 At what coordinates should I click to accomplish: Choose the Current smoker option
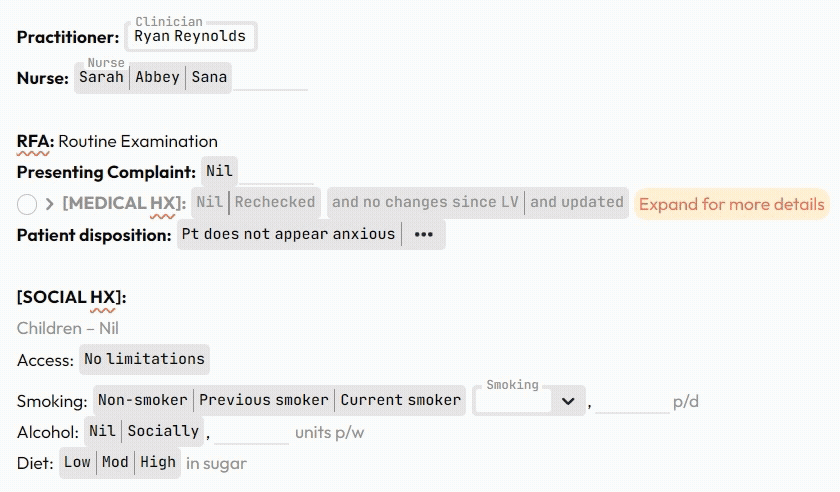[x=401, y=400]
